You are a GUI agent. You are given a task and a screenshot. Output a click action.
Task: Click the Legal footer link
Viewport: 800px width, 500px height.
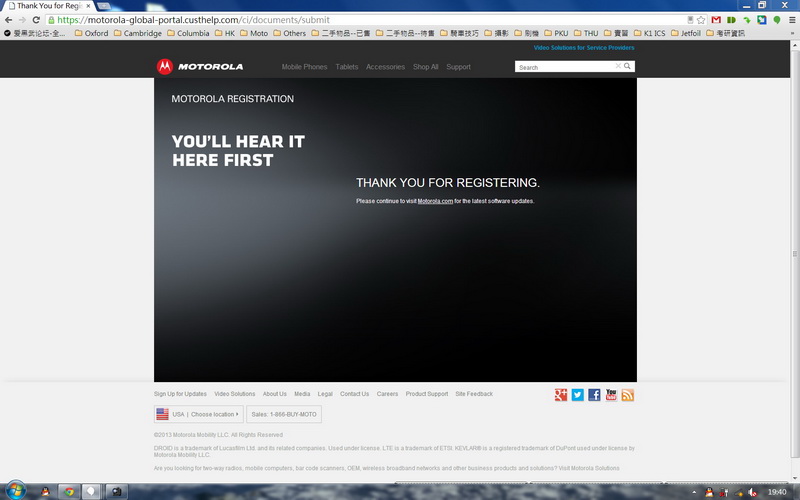[x=325, y=394]
